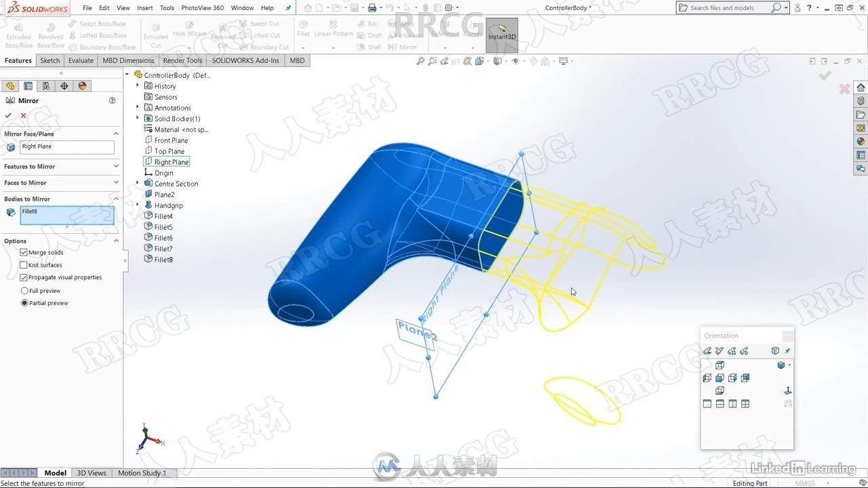
Task: Click the View Settings monitor icon
Action: point(563,61)
